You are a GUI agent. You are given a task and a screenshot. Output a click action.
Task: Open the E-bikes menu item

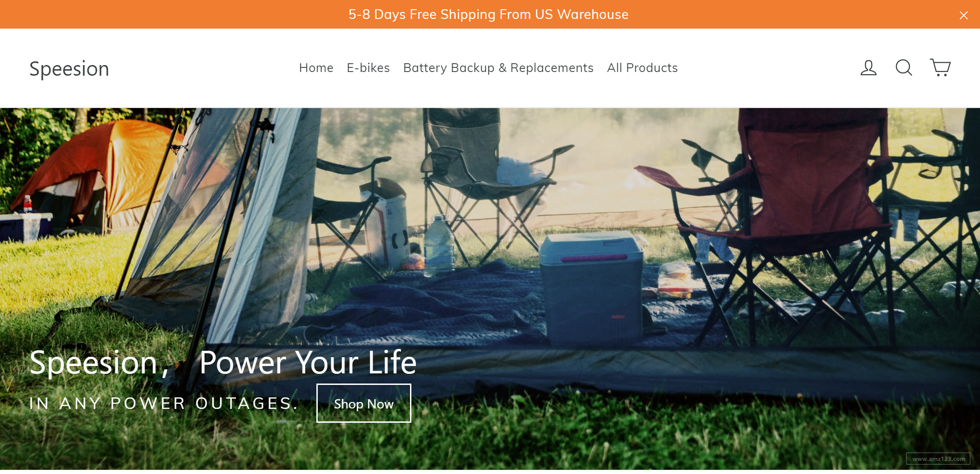point(368,68)
